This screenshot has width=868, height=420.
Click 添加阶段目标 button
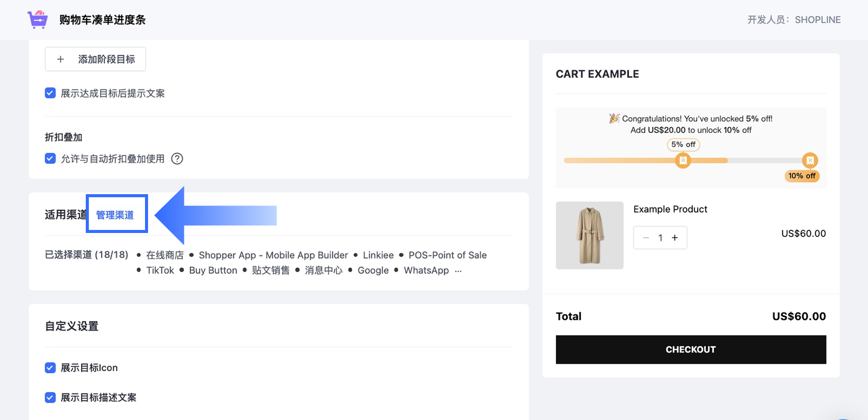[95, 59]
